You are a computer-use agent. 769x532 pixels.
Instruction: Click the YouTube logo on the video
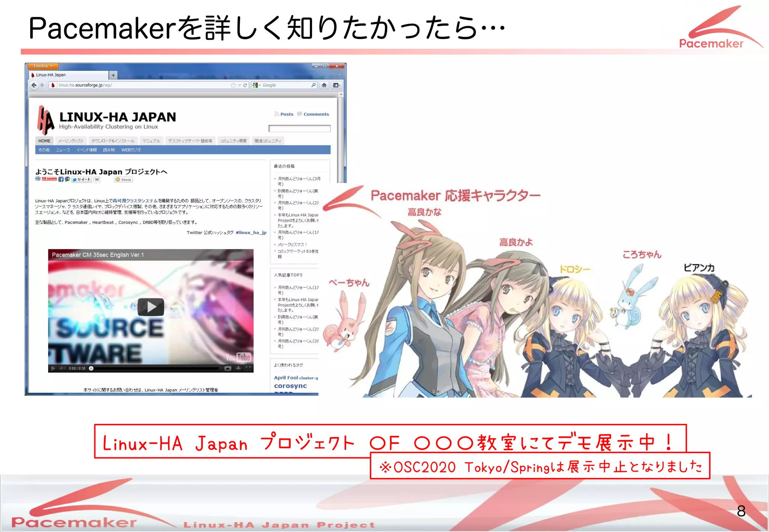pyautogui.click(x=238, y=357)
